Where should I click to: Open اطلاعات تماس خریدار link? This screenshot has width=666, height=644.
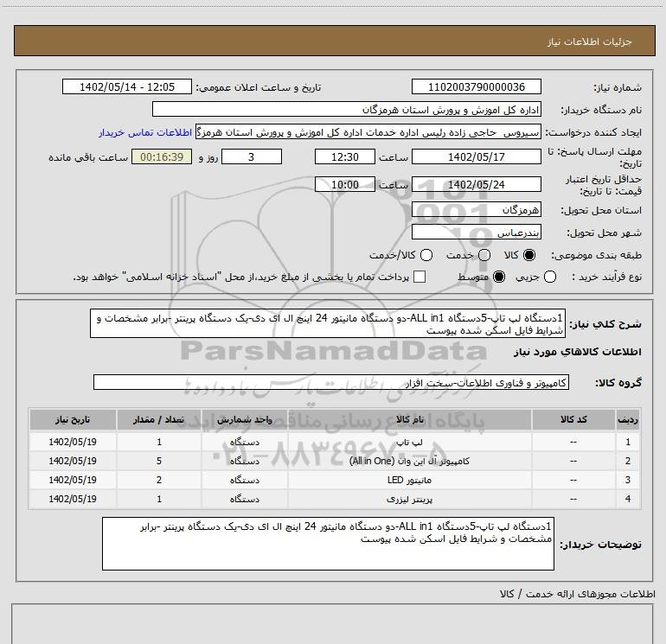(x=145, y=132)
